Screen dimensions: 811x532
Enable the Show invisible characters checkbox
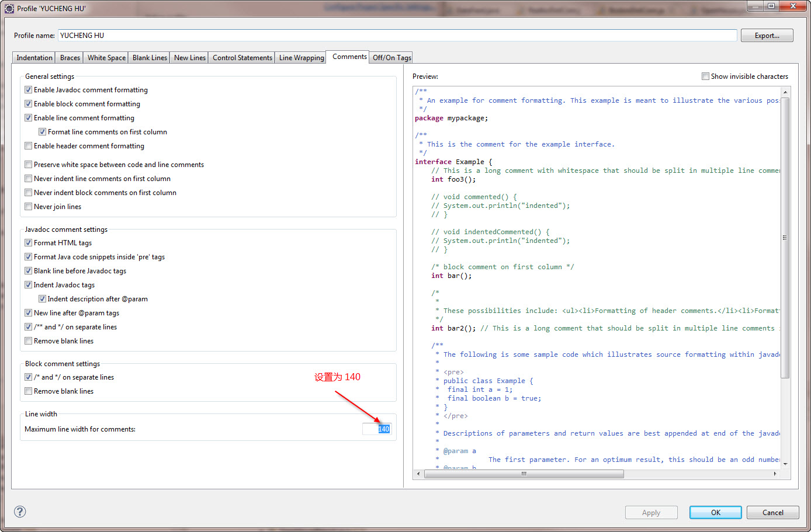705,77
